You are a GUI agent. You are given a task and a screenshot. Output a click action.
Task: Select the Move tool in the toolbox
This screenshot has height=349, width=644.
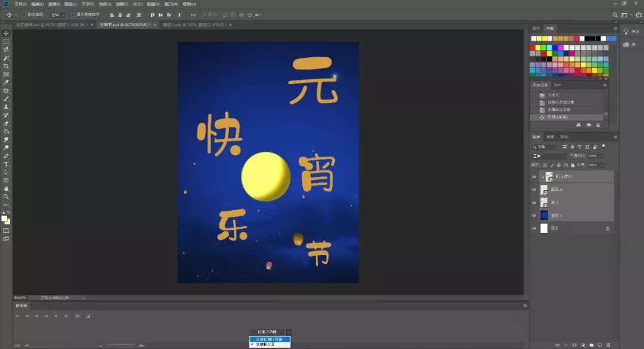7,33
